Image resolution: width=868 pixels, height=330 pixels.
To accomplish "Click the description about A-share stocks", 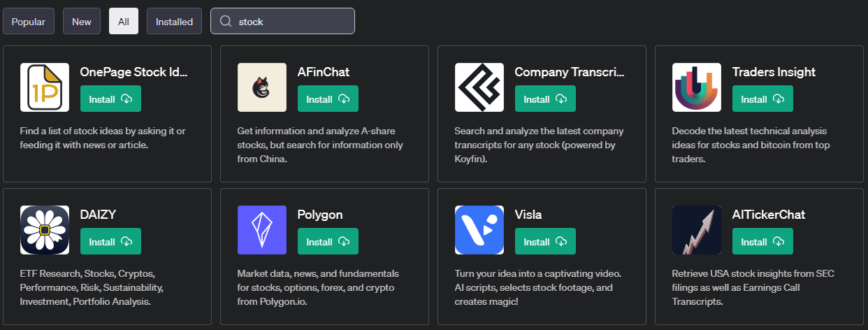I will [320, 145].
